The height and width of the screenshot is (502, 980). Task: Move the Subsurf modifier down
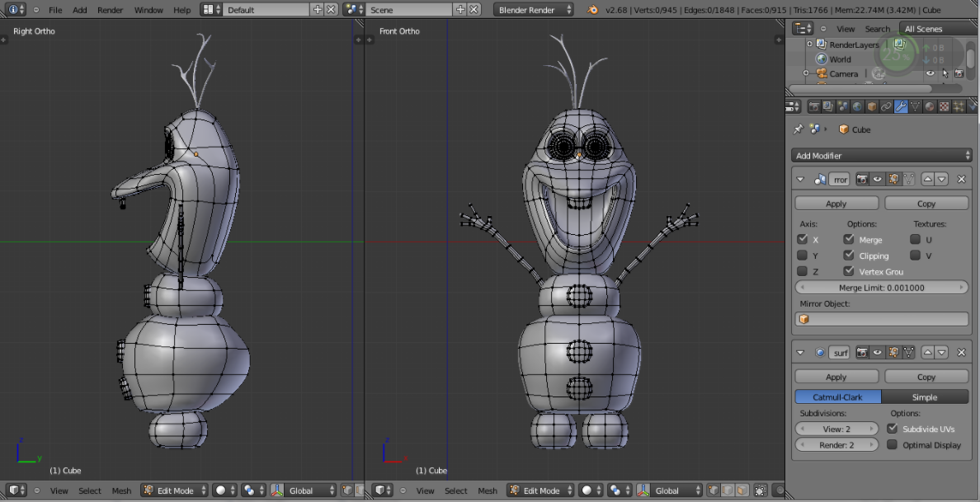942,353
